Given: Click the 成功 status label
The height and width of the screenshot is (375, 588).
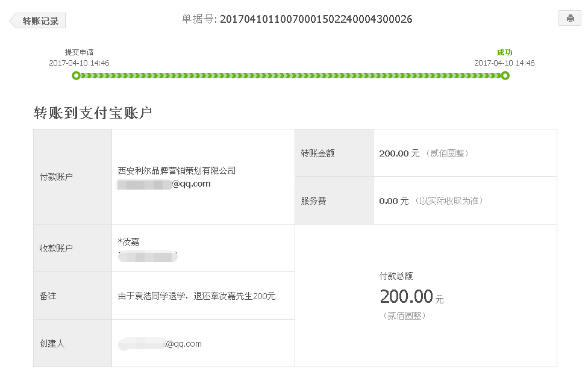Looking at the screenshot, I should point(504,52).
